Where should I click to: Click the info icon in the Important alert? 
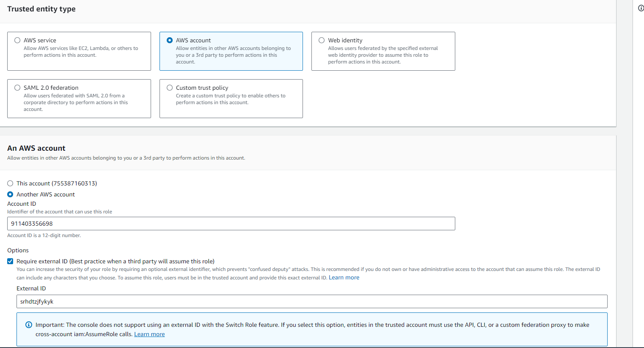coord(29,325)
